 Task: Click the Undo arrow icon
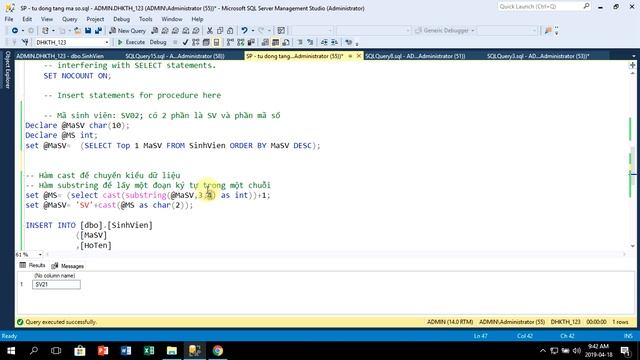pos(244,31)
